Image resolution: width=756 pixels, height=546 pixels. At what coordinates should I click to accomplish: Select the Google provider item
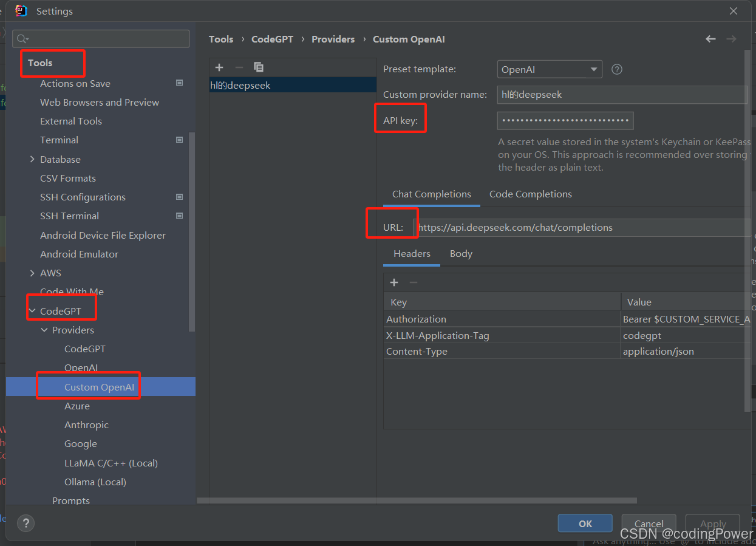pyautogui.click(x=81, y=443)
